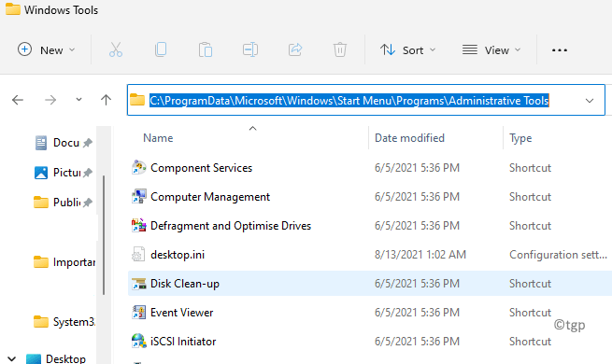Click the folder icon in address bar
The width and height of the screenshot is (612, 364).
coord(137,100)
